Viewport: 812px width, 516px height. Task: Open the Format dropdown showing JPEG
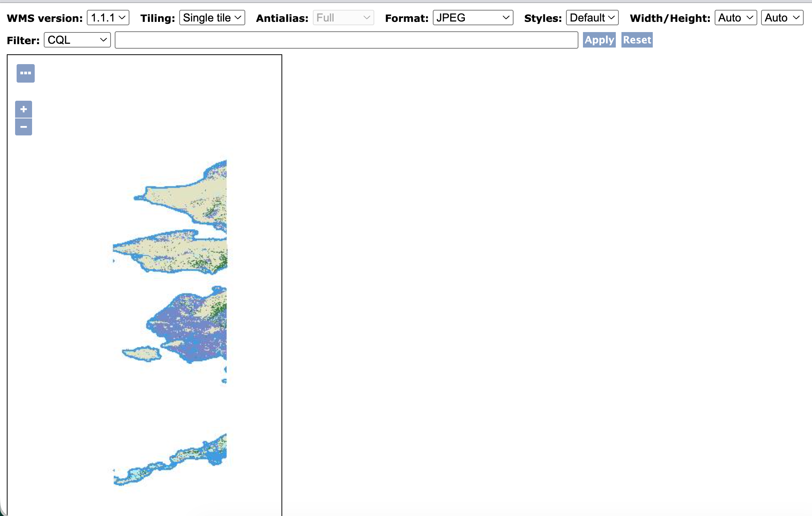[472, 18]
